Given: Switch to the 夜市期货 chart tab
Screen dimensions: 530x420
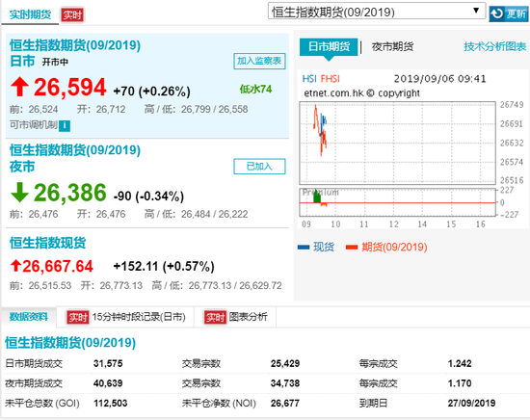Looking at the screenshot, I should (392, 46).
